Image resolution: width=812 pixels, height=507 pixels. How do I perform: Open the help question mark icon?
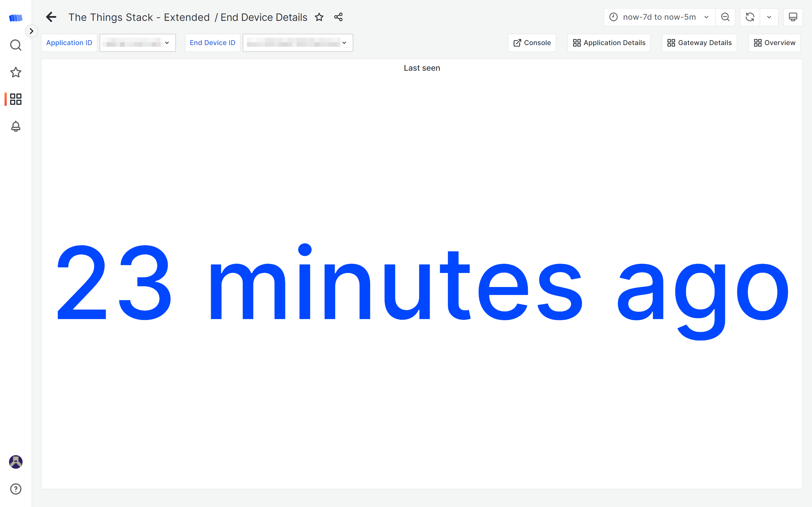tap(16, 489)
